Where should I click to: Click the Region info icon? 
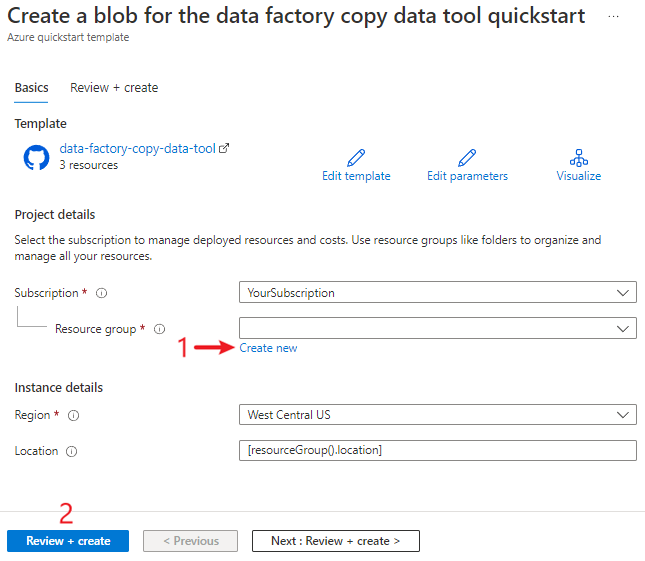click(x=73, y=415)
